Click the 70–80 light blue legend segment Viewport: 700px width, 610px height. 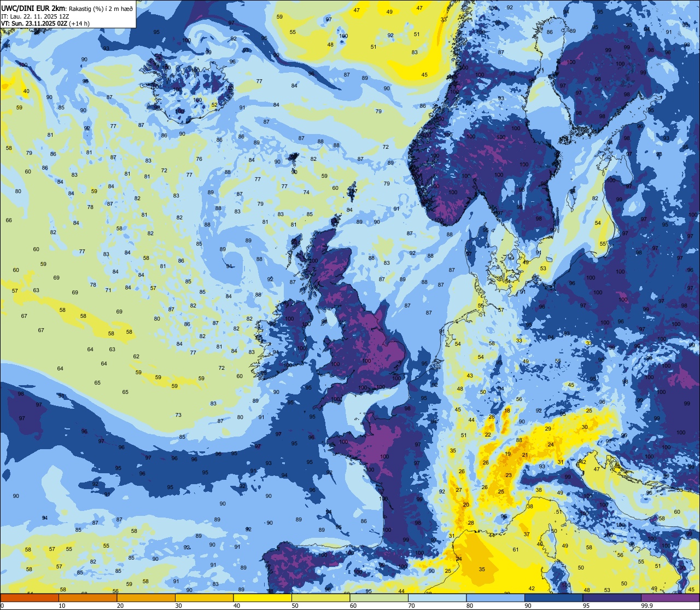[437, 597]
